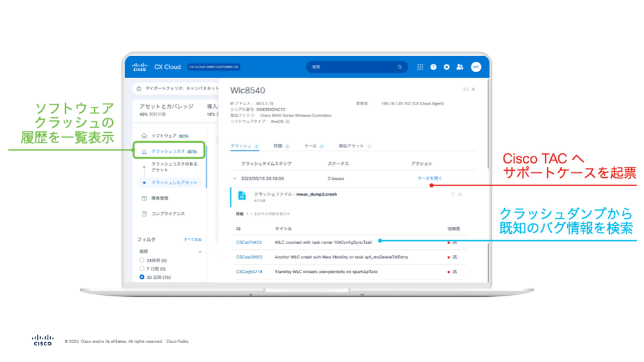Click the detail panel vertical scrollbar

pyautogui.click(x=489, y=124)
